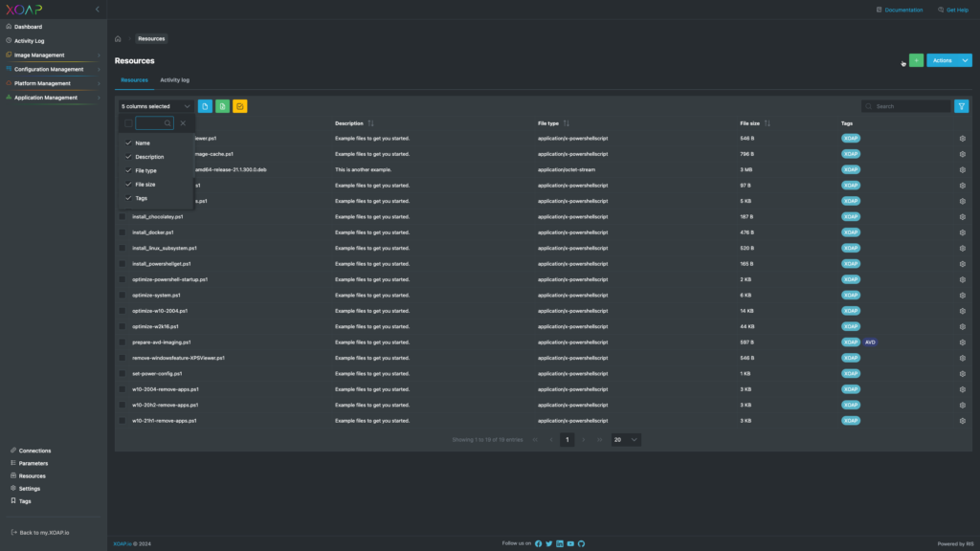Image resolution: width=980 pixels, height=551 pixels.
Task: Click the column selector search field
Action: (154, 123)
